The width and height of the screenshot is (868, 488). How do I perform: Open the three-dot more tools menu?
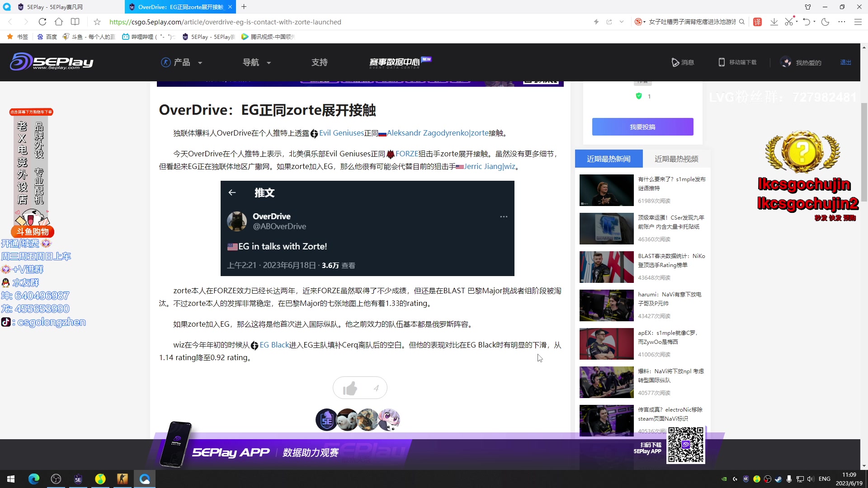(x=842, y=22)
